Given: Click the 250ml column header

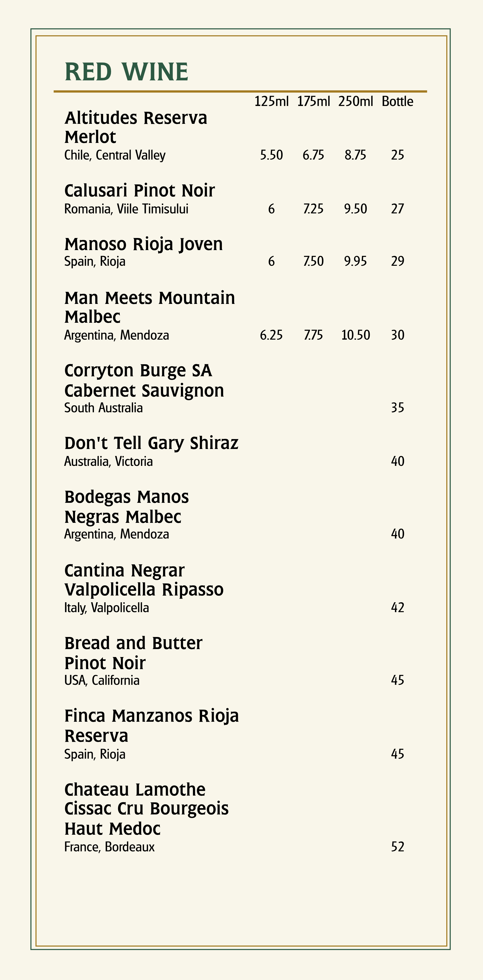Looking at the screenshot, I should [x=355, y=102].
